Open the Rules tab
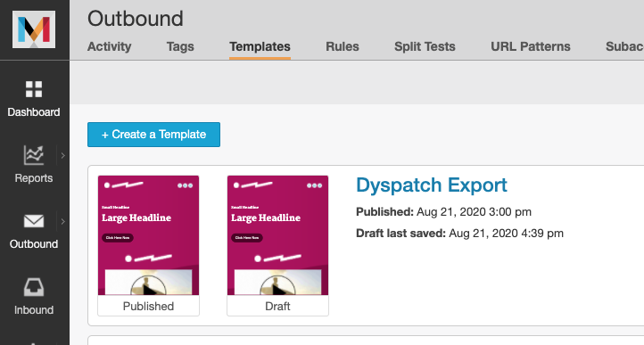Viewport: 644px width, 345px height. point(343,46)
